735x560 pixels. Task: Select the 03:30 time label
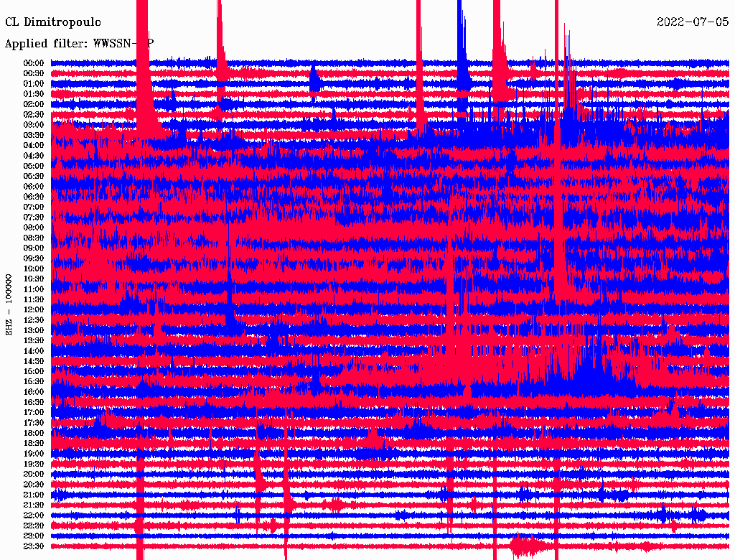(34, 135)
